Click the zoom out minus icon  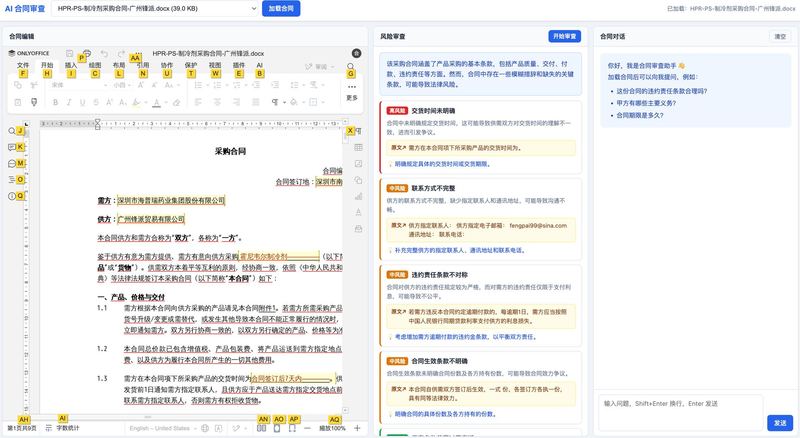tap(307, 428)
